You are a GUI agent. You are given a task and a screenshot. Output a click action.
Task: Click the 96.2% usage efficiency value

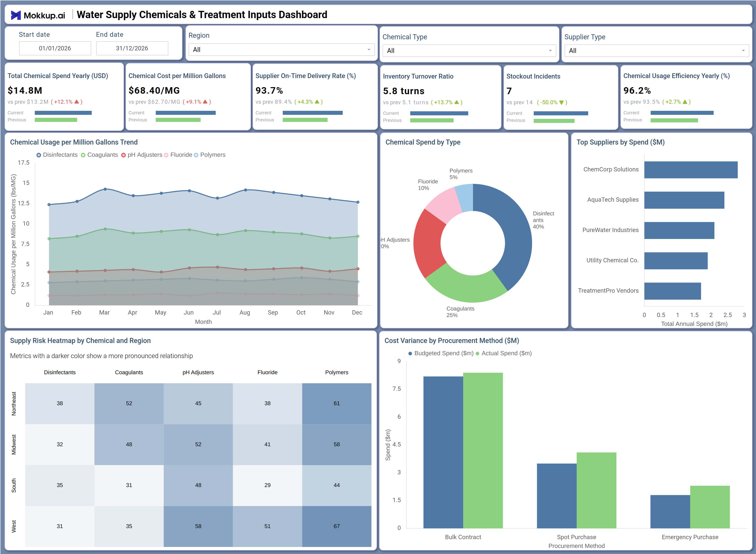coord(637,91)
